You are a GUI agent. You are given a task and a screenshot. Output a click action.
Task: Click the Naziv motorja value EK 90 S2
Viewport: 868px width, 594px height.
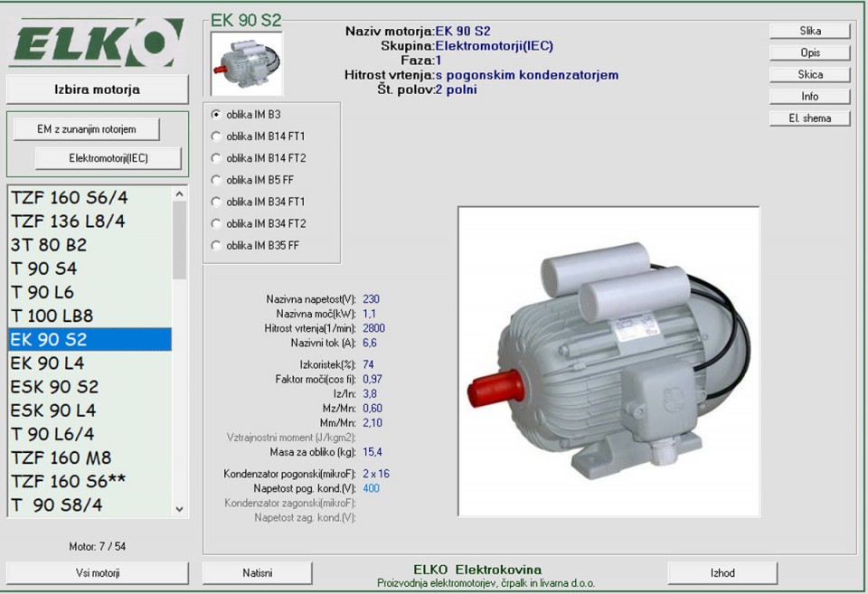(x=463, y=31)
